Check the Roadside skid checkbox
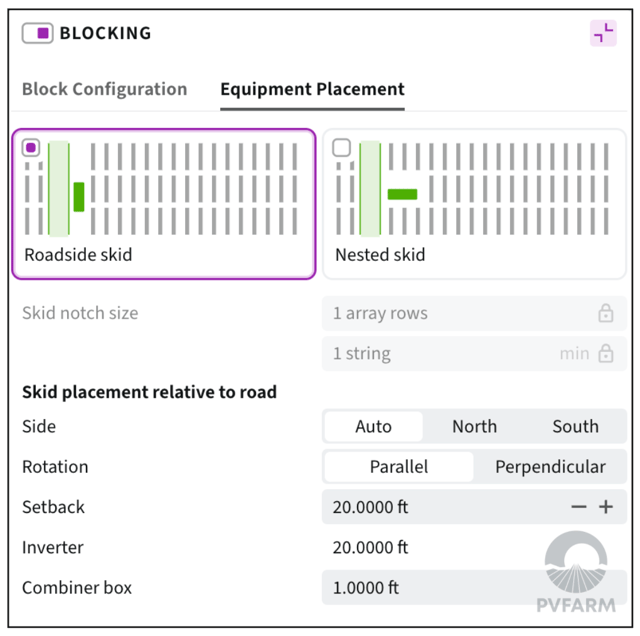 [x=31, y=148]
